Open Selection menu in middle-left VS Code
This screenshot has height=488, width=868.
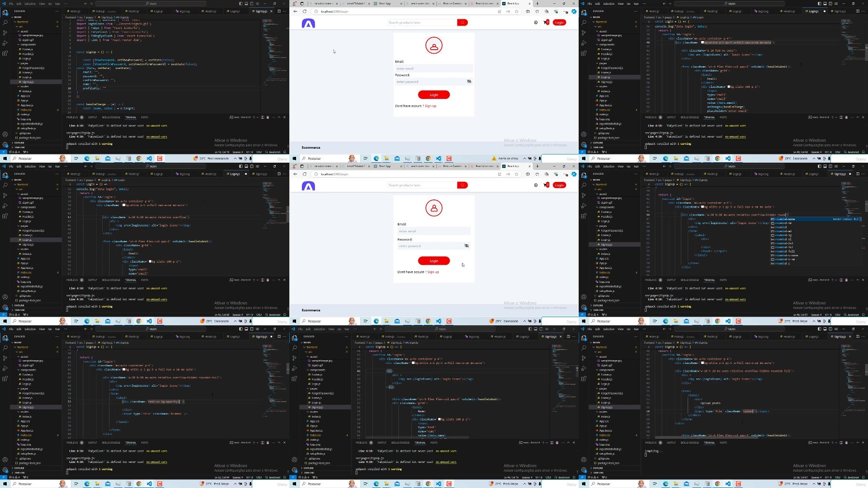click(x=30, y=166)
